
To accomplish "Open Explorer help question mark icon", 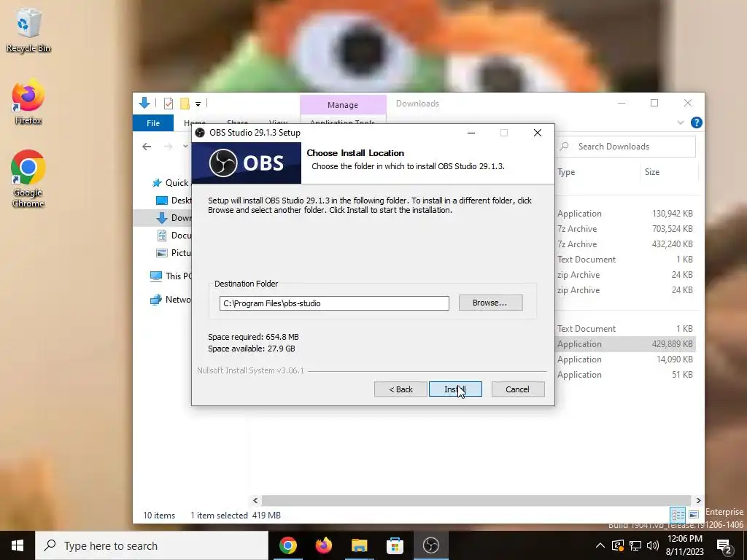I will point(696,122).
